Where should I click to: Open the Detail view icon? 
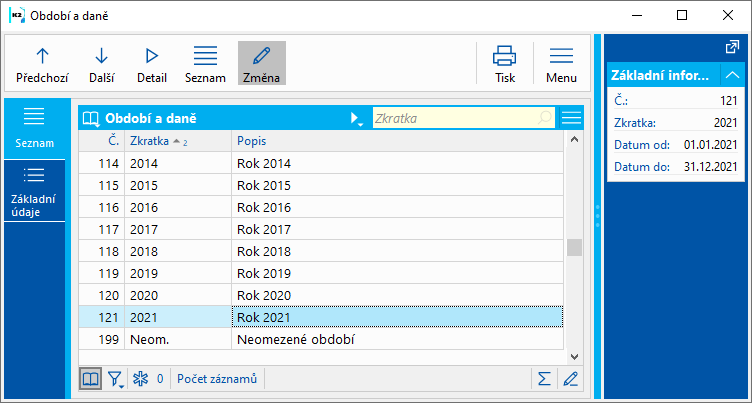coord(152,57)
